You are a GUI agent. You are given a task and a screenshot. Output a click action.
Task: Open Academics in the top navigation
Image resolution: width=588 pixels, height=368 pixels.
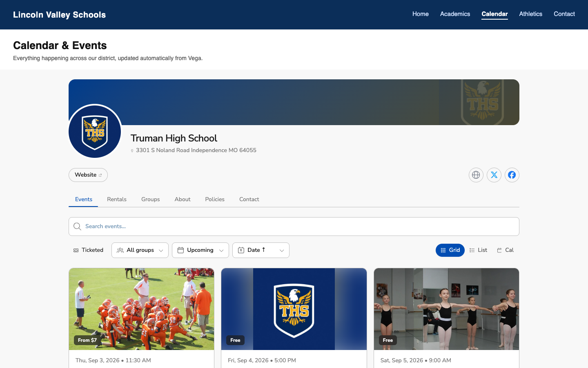click(455, 14)
